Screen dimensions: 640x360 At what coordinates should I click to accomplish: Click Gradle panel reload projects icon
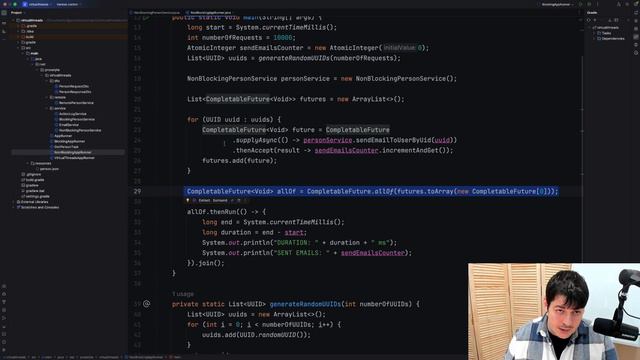(589, 20)
